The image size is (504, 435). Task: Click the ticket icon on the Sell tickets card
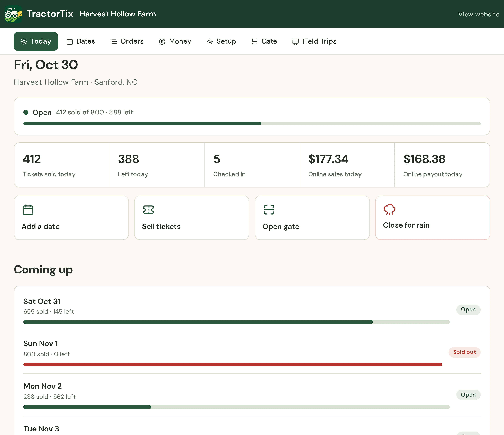(148, 210)
